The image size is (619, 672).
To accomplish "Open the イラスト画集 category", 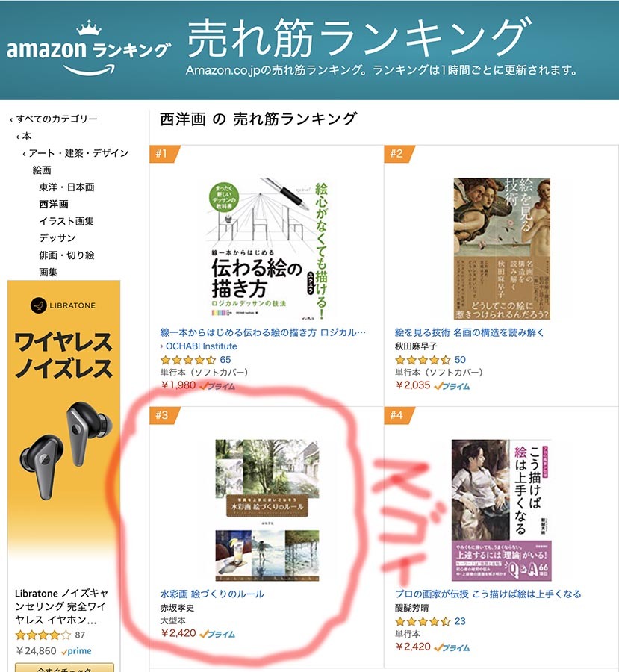I will [x=66, y=221].
